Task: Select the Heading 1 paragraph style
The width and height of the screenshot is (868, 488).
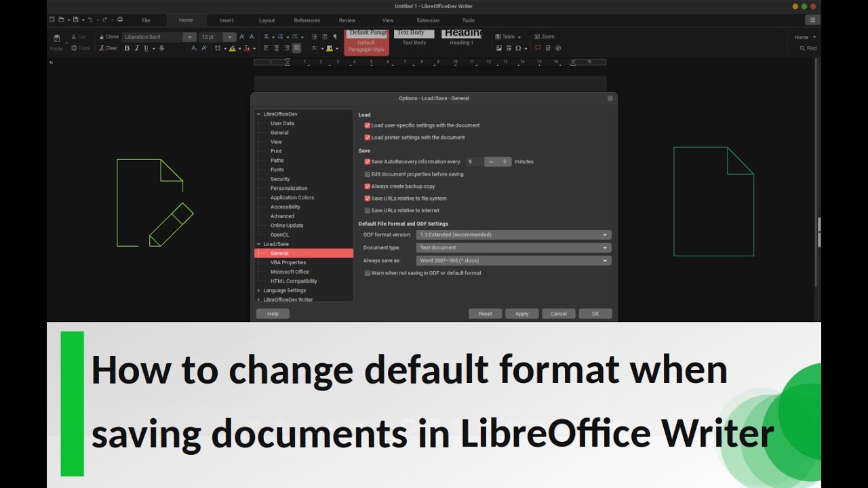Action: pos(462,37)
